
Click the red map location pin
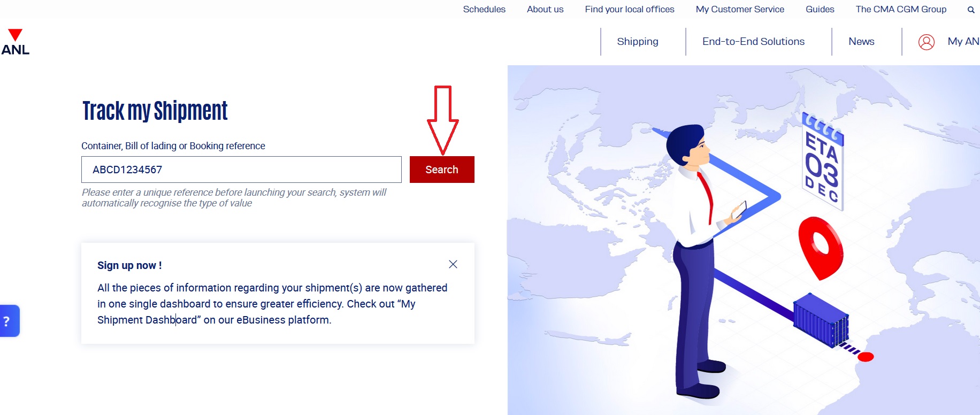(x=821, y=248)
